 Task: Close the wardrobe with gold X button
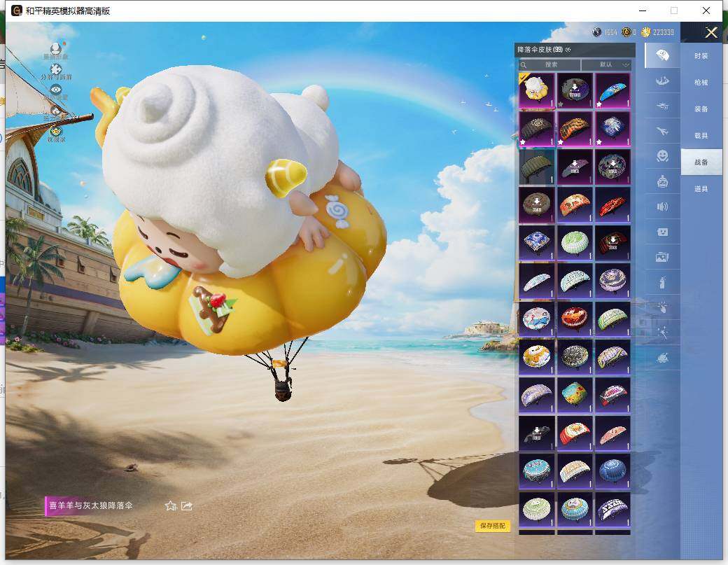710,32
